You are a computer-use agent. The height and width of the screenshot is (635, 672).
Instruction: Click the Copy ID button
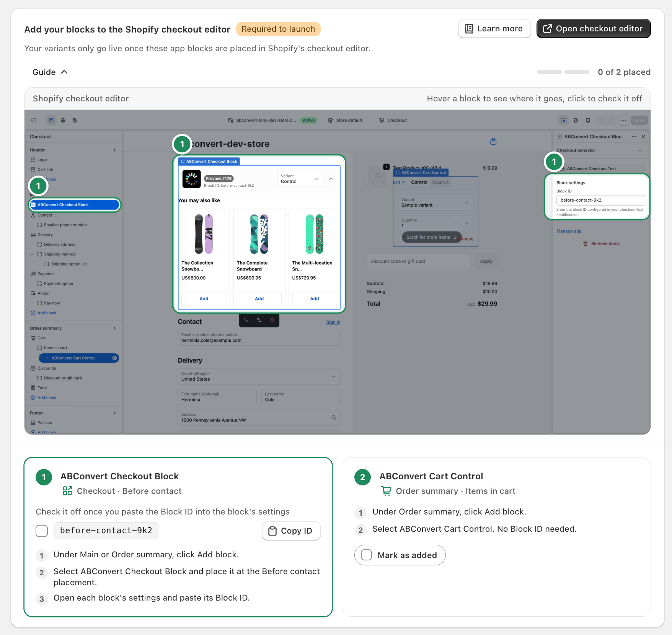291,531
